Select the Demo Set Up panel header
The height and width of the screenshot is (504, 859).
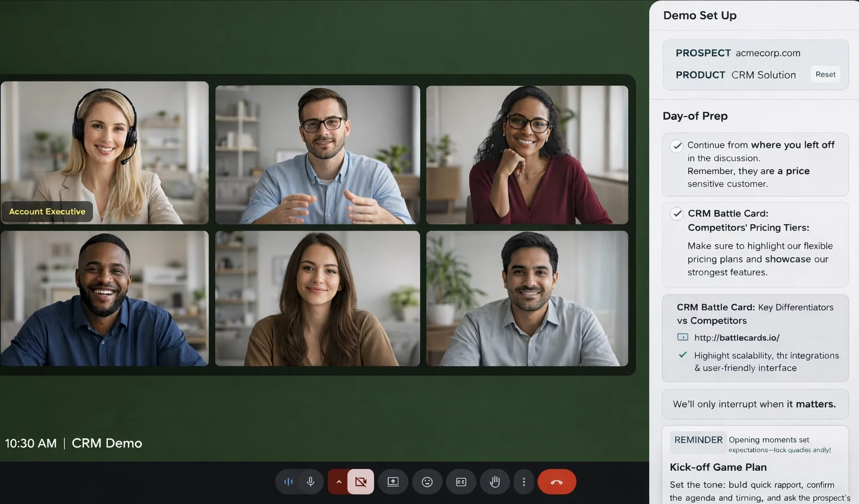point(699,15)
